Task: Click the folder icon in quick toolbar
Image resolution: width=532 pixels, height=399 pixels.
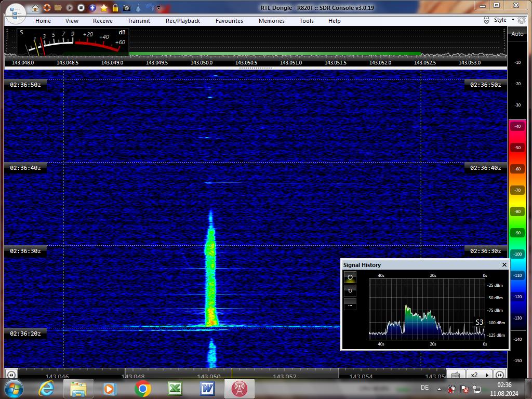Action: 58,7
